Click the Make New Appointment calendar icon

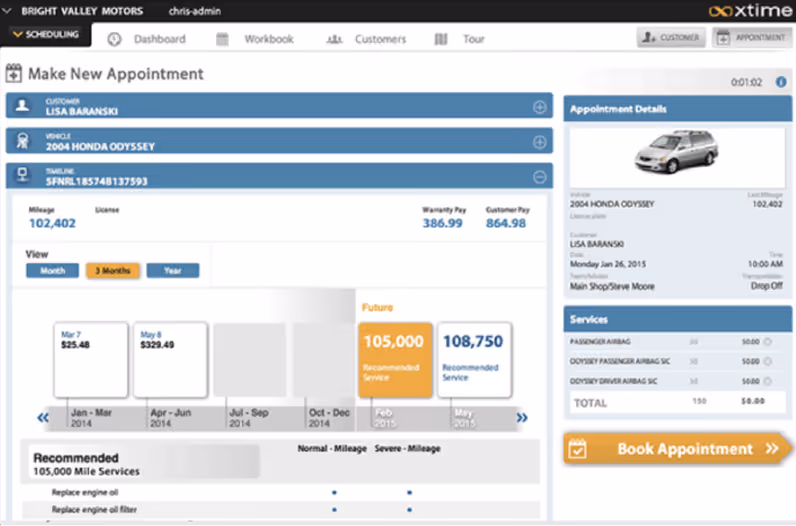coord(14,74)
